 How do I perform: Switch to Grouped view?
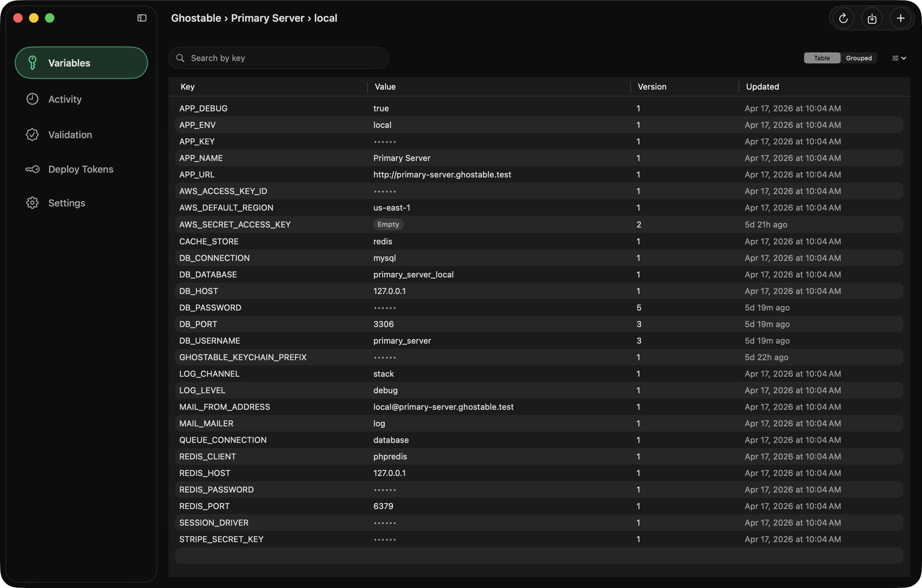[859, 58]
